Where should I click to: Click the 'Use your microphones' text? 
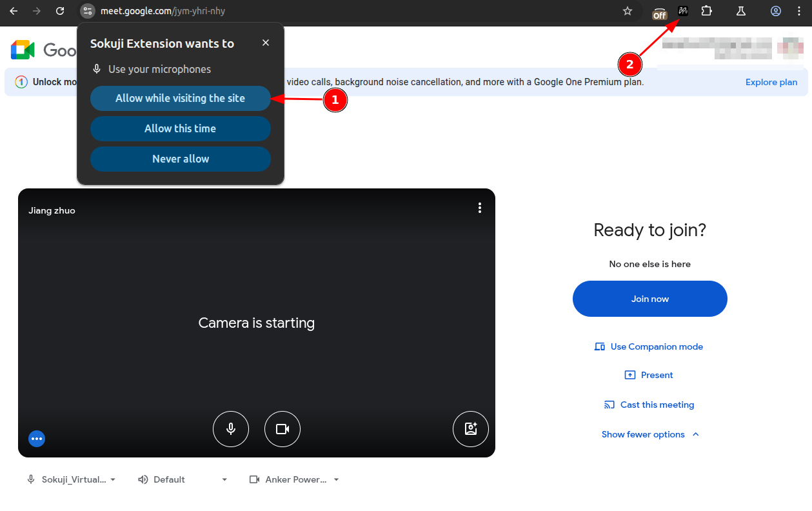coord(159,69)
